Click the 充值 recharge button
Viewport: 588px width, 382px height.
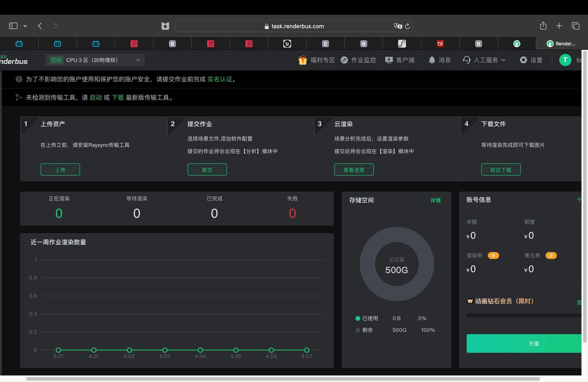[x=524, y=343]
